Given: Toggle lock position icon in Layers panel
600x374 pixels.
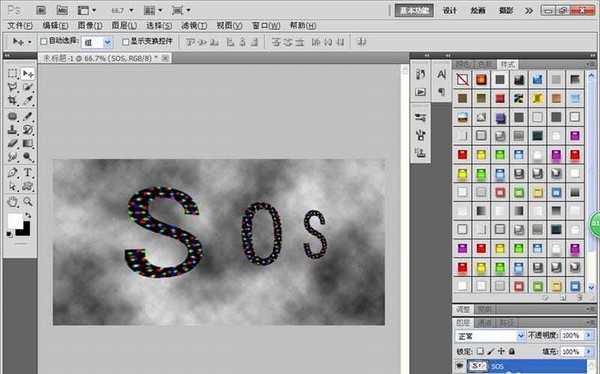Looking at the screenshot, I should [501, 351].
